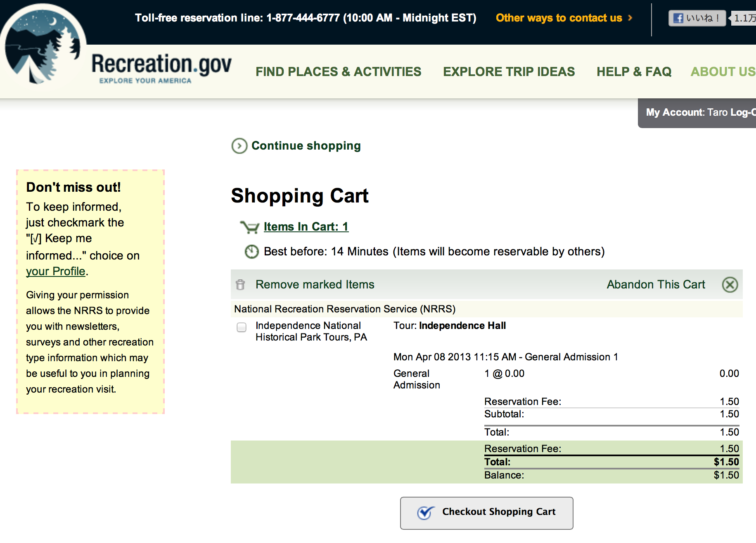Click 'Mon Apr 08 2013 11:15 AM - General Admission 1'

coord(506,357)
